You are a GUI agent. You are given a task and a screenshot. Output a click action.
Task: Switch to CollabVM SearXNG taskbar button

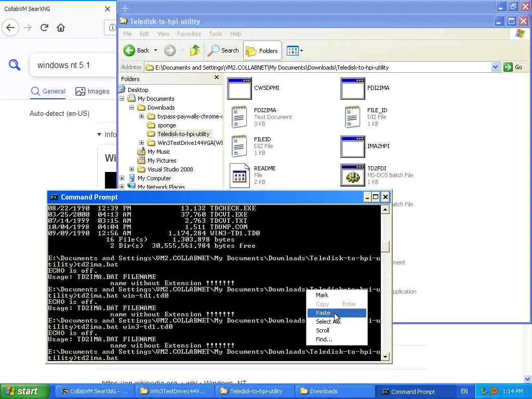94,392
